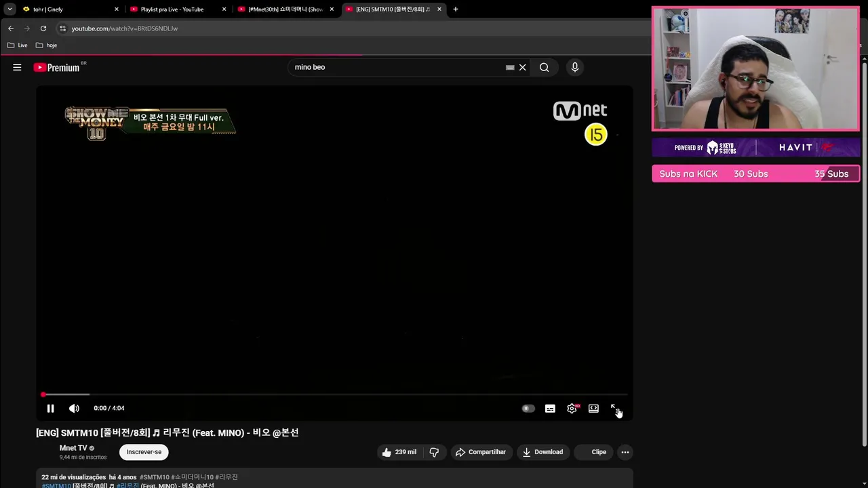The width and height of the screenshot is (868, 488).
Task: Click the 15 age rating badge
Action: point(595,134)
